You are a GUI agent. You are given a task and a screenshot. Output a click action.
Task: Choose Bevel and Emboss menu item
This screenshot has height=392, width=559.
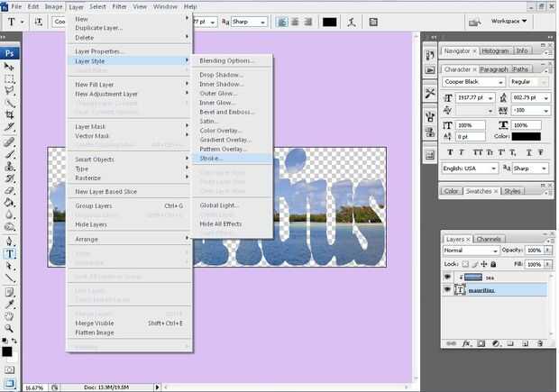[x=226, y=112]
